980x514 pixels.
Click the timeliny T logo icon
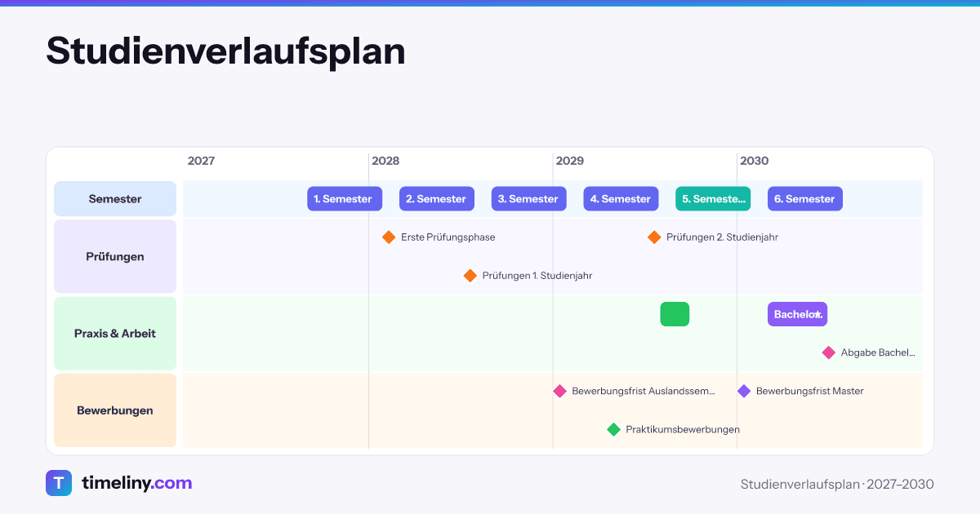coord(59,483)
